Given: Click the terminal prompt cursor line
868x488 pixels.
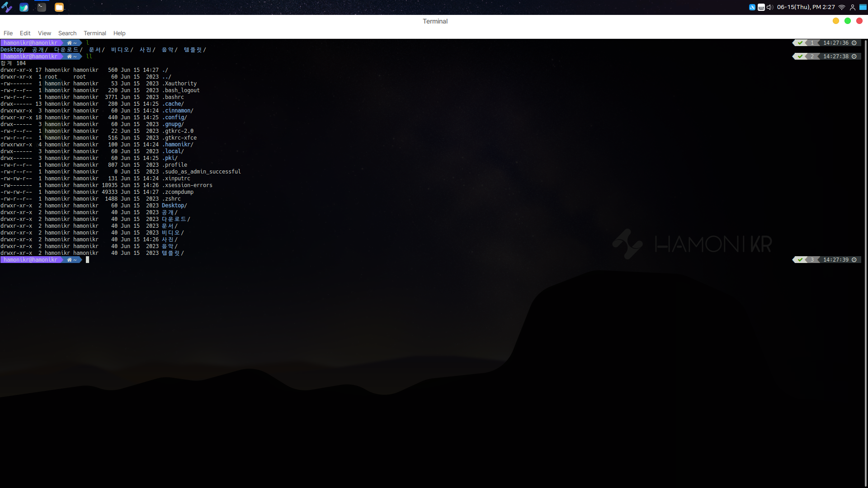Looking at the screenshot, I should [x=88, y=260].
